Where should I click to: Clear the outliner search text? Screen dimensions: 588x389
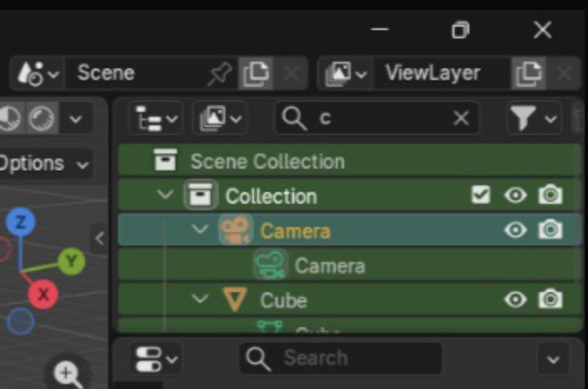461,119
